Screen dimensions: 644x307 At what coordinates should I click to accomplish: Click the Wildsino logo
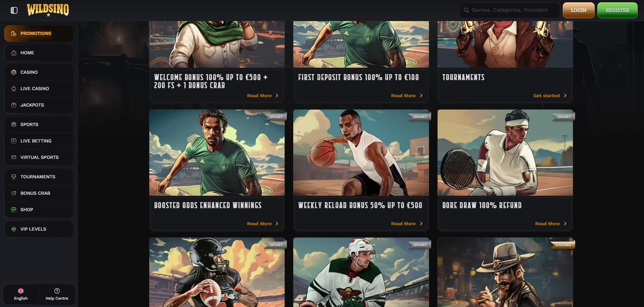(48, 10)
